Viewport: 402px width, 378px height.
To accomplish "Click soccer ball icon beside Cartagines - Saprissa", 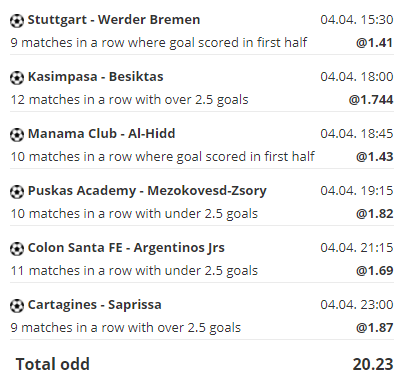I will coord(17,306).
